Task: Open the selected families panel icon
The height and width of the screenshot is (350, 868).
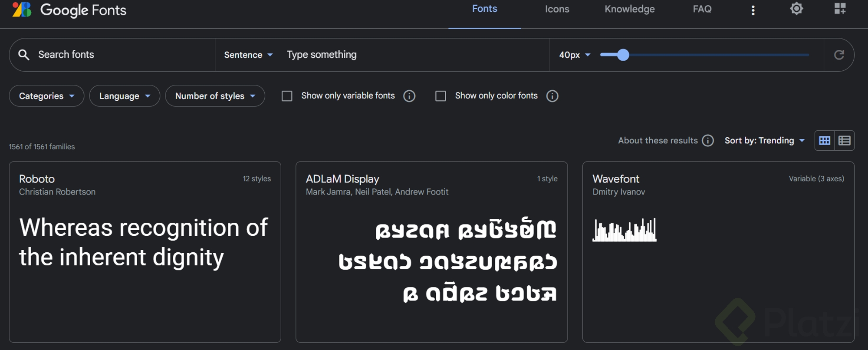Action: (x=840, y=9)
